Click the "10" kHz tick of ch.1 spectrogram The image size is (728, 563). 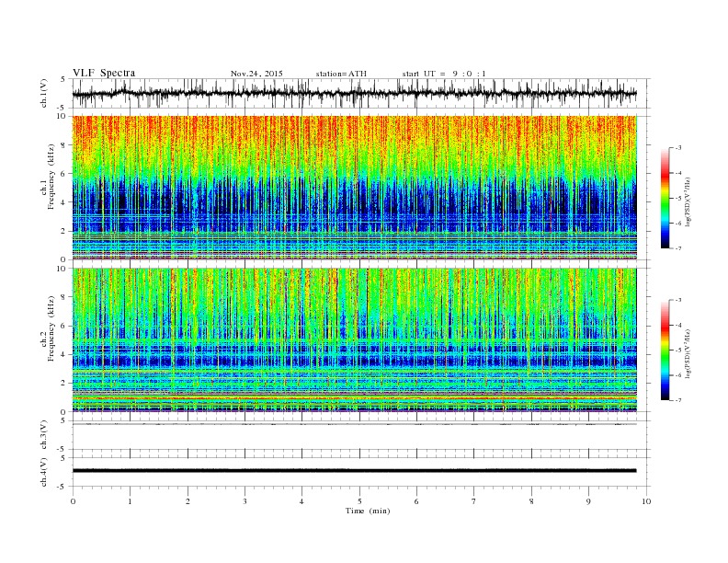pyautogui.click(x=63, y=116)
